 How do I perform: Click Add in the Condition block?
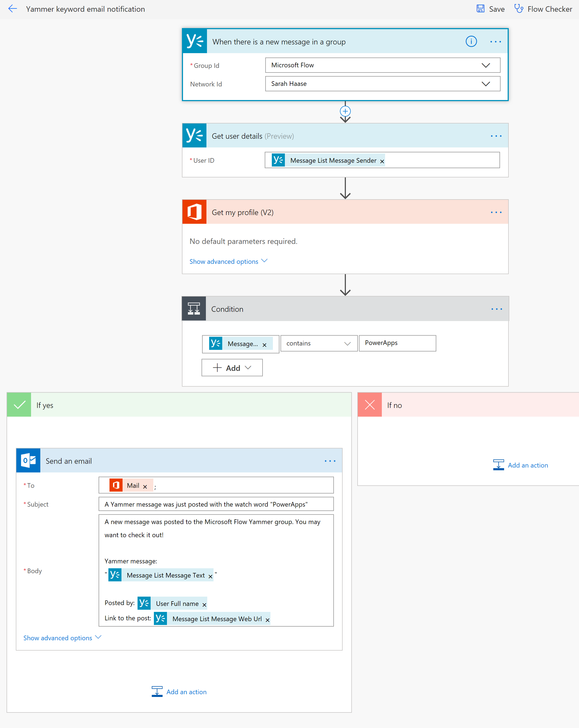tap(232, 367)
